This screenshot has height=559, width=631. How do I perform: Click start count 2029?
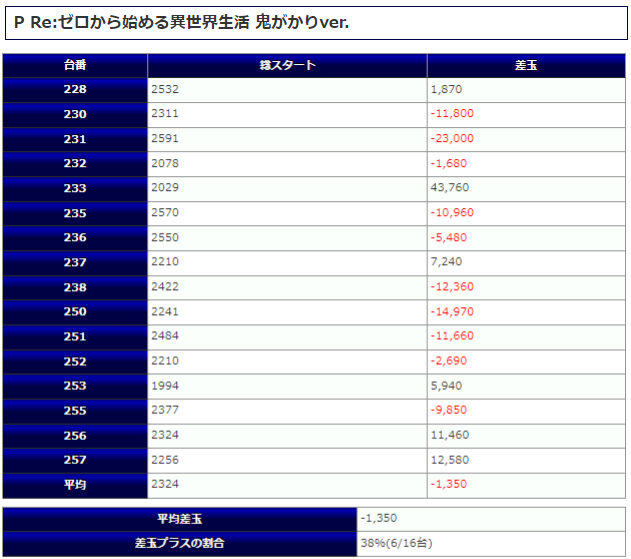(x=165, y=188)
